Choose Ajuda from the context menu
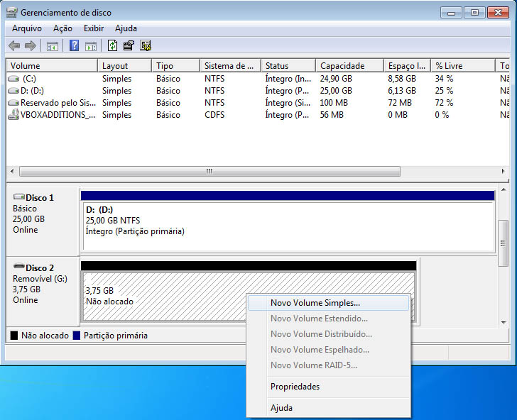The image size is (517, 420). (328, 408)
